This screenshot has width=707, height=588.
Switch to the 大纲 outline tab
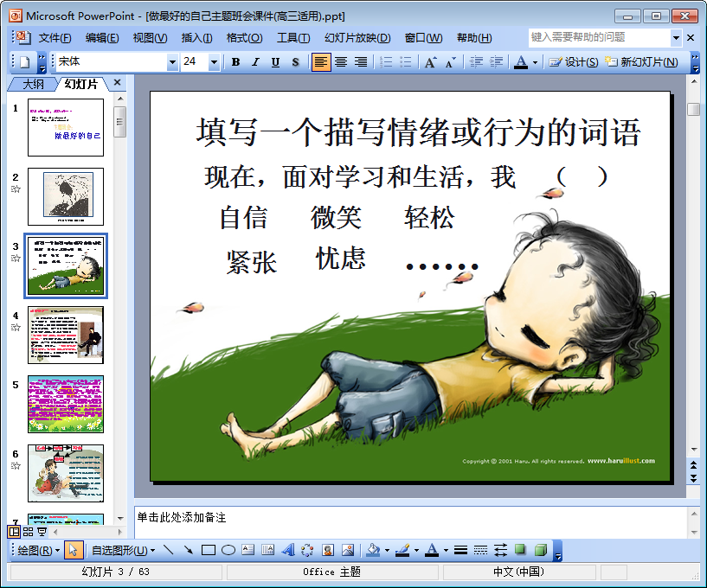click(33, 84)
